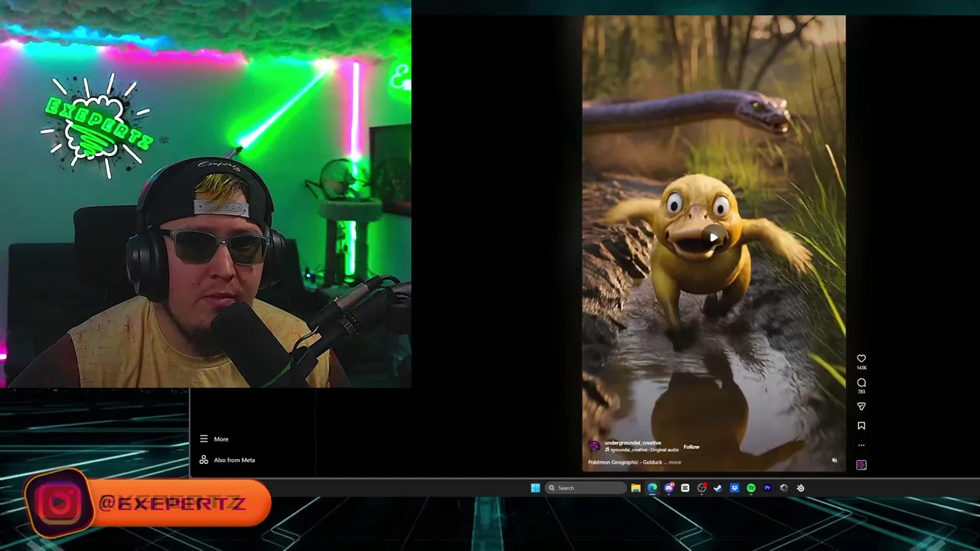This screenshot has width=980, height=551.
Task: Open the undergroundai_creative profile avatar
Action: pos(594,446)
